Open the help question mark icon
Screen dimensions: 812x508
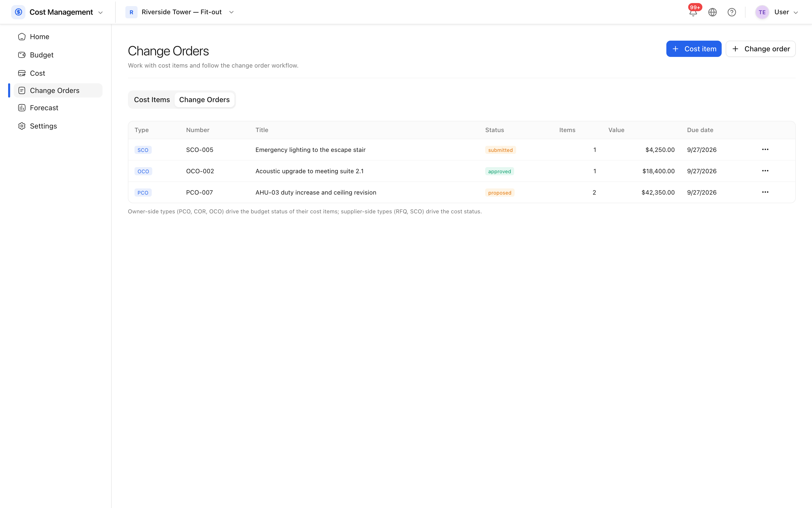pos(732,12)
